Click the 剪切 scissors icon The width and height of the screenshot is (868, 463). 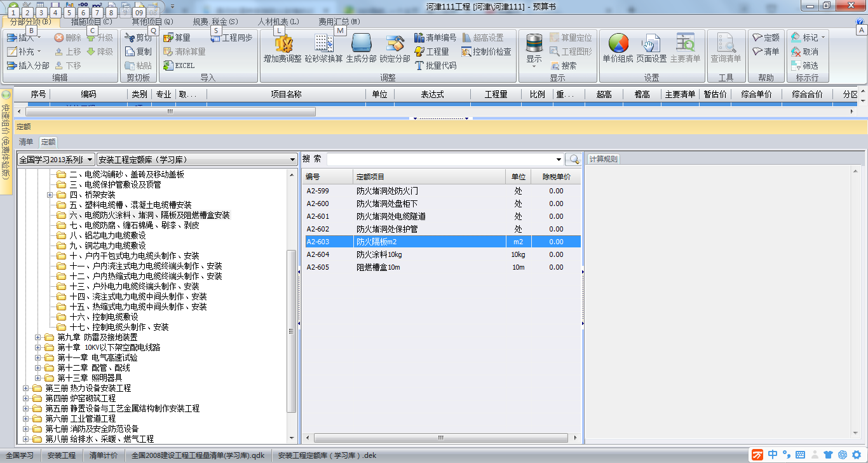point(139,38)
